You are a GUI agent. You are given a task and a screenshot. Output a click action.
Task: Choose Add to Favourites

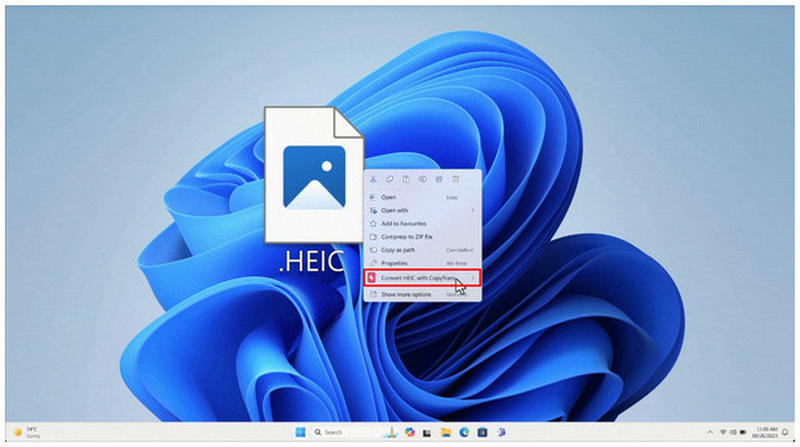[x=422, y=224]
